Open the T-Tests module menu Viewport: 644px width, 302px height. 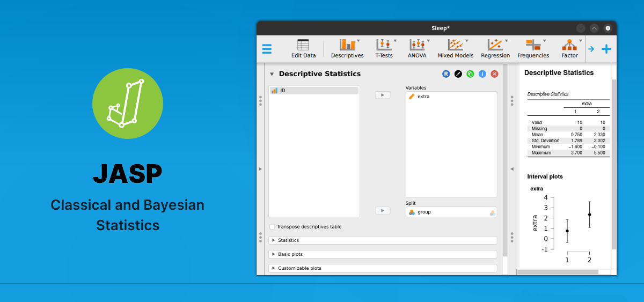[384, 48]
